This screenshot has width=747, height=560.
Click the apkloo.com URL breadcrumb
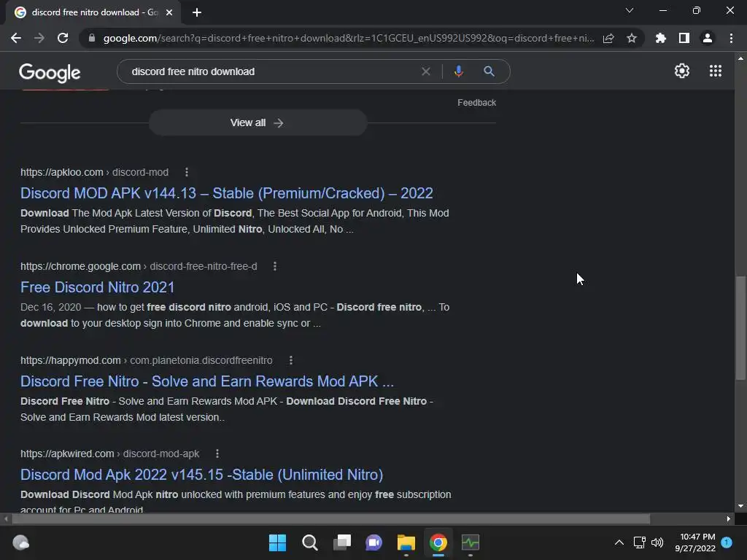click(94, 172)
